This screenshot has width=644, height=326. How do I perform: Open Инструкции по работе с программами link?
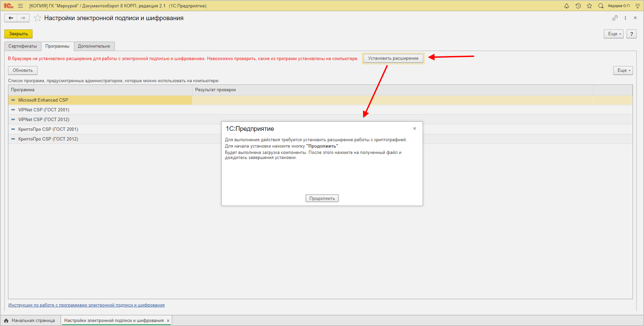click(86, 305)
